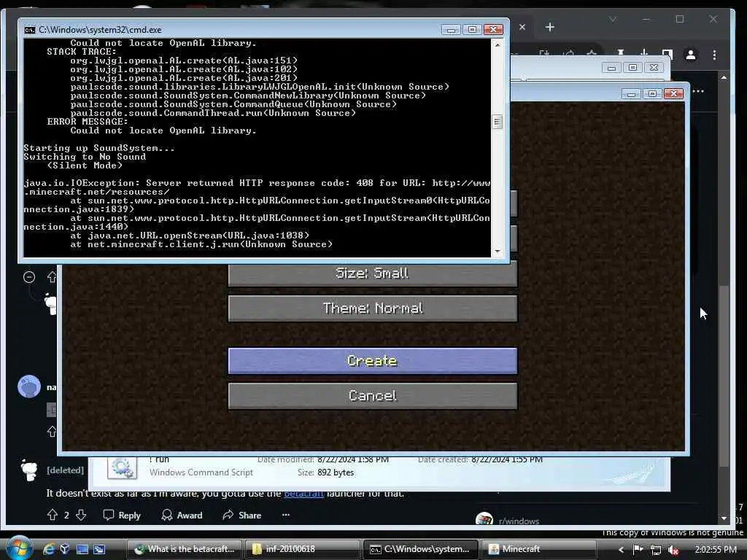Give an Award to the comment
The width and height of the screenshot is (747, 560).
(182, 516)
